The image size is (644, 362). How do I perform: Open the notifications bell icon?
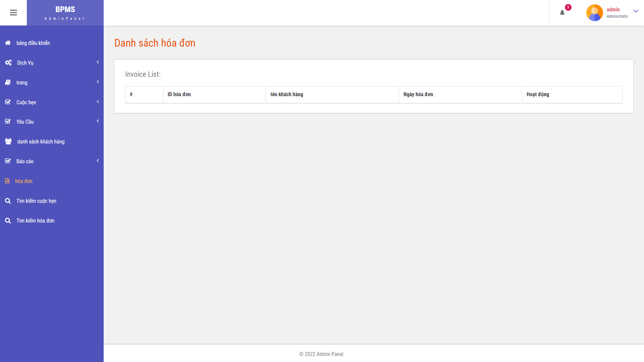point(562,13)
